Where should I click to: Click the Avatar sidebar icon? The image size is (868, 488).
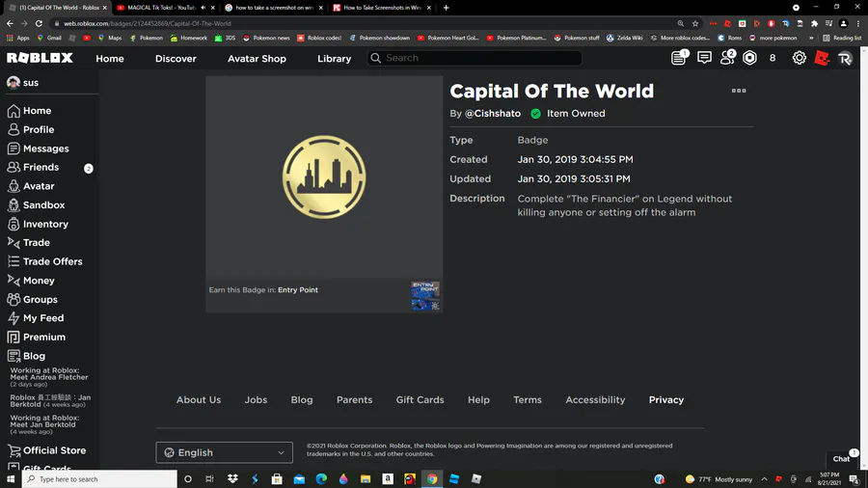[x=14, y=186]
